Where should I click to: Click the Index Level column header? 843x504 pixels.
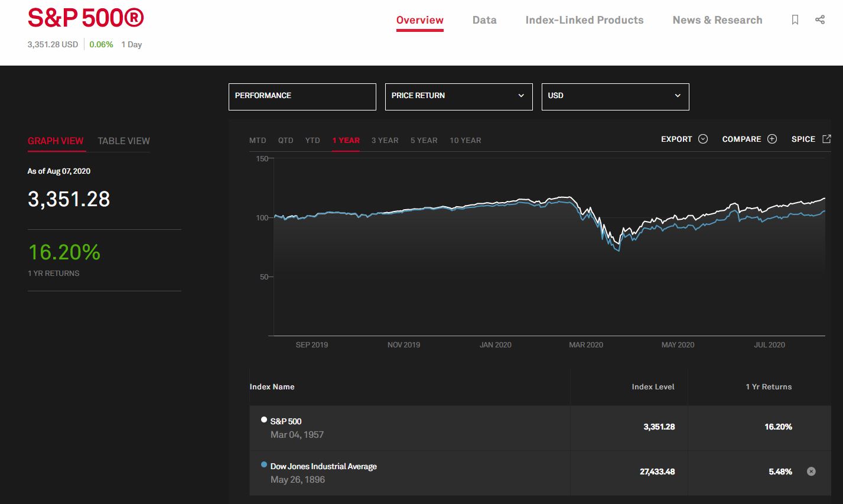pyautogui.click(x=653, y=386)
